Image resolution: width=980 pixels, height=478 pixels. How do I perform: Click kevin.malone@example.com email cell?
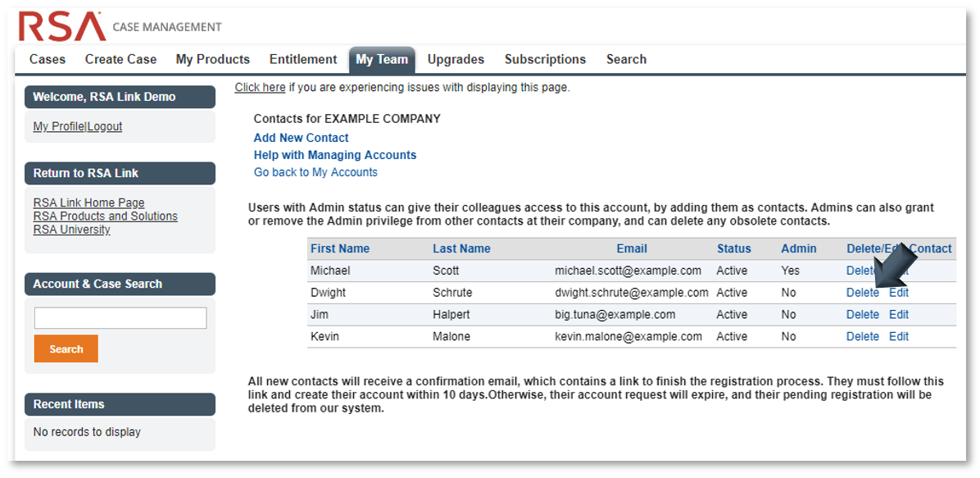[628, 337]
